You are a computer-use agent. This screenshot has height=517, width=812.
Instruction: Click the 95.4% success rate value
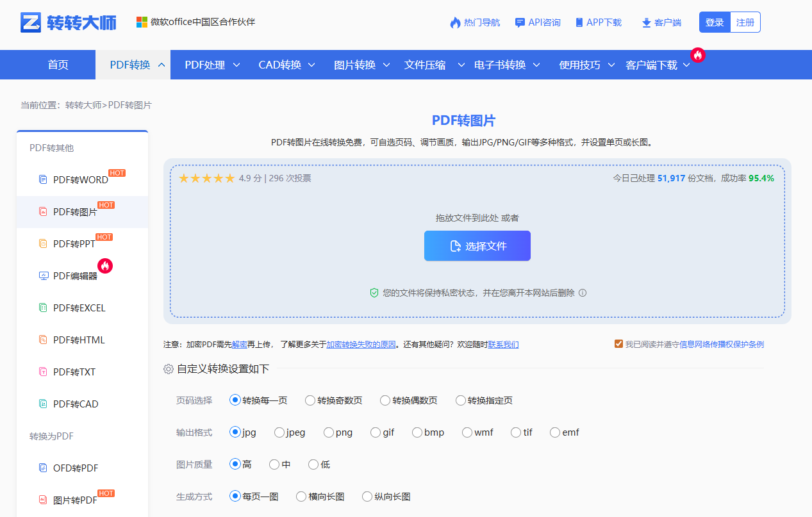[761, 178]
